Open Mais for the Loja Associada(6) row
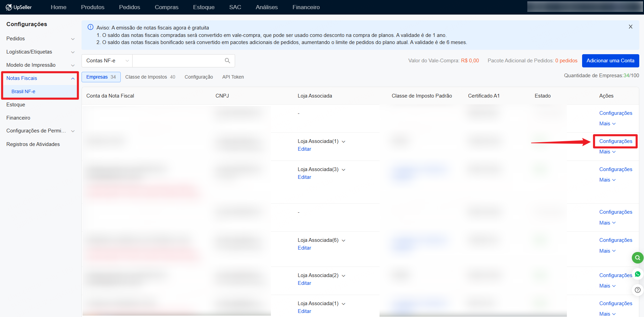This screenshot has width=644, height=317. (607, 251)
